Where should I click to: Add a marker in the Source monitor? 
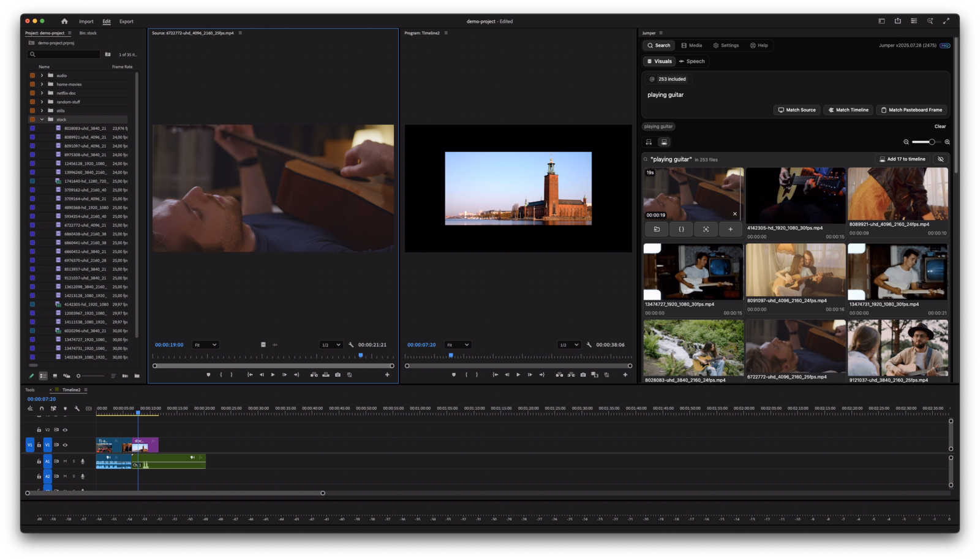tap(208, 375)
